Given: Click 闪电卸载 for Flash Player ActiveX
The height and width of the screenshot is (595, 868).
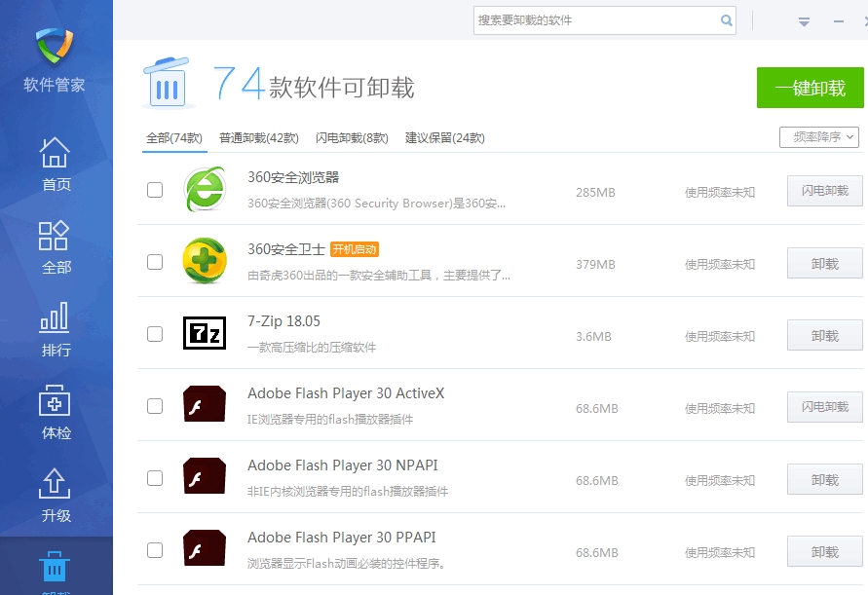Looking at the screenshot, I should (825, 407).
